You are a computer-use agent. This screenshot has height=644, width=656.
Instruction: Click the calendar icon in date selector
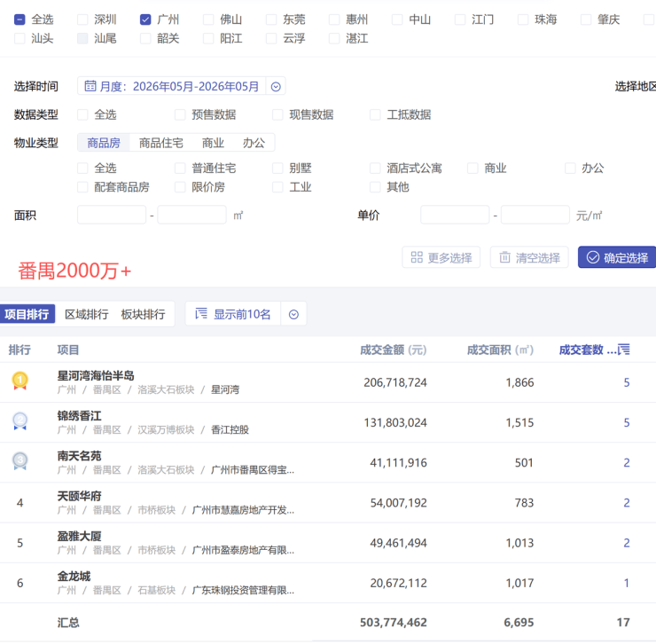tap(90, 86)
